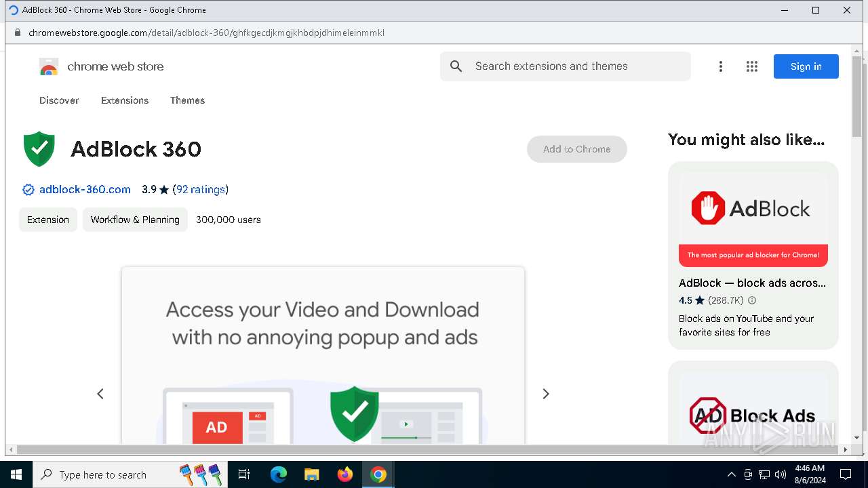Show the next screenshot with right arrow
This screenshot has width=868, height=488.
(x=546, y=394)
